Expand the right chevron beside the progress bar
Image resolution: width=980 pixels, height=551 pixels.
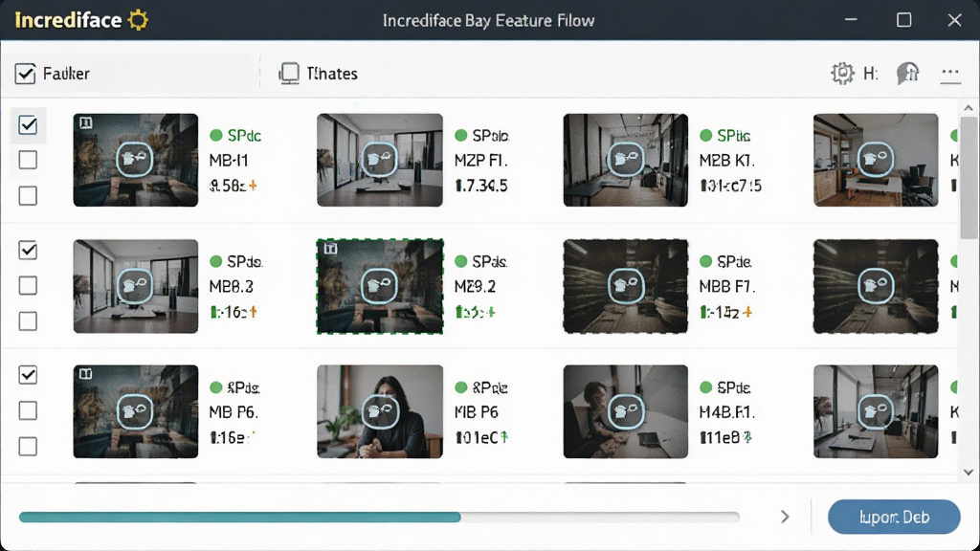tap(785, 517)
